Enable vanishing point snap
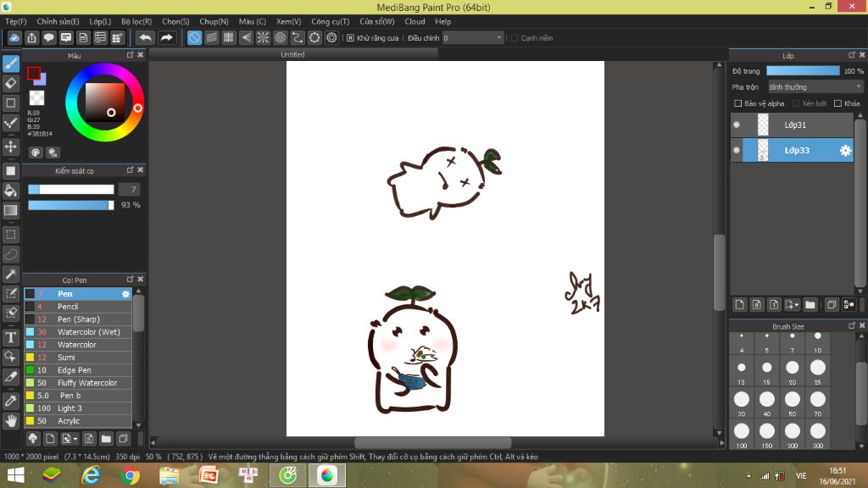The width and height of the screenshot is (868, 488). click(246, 37)
